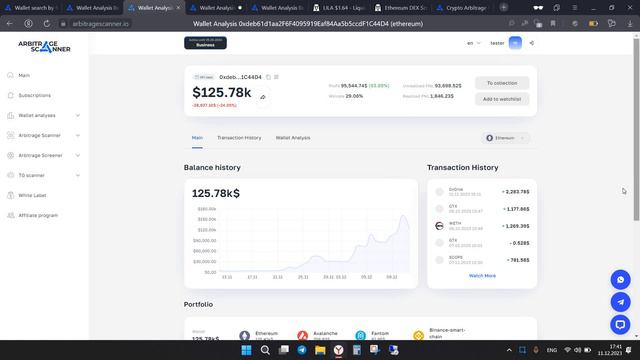Click icon right of copy address icon
Image resolution: width=640 pixels, height=360 pixels.
pos(276,77)
